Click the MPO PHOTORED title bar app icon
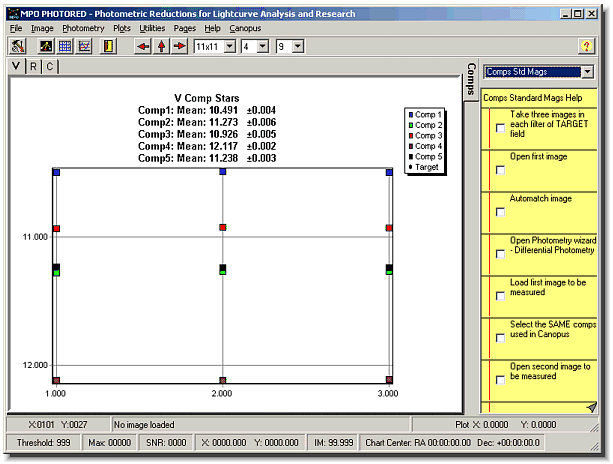Image resolution: width=613 pixels, height=464 pixels. [x=13, y=14]
